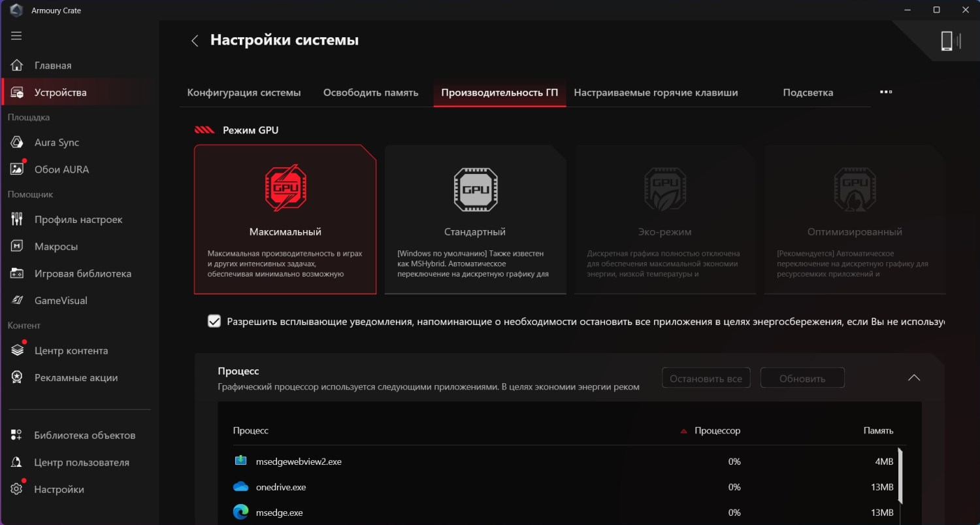This screenshot has height=525, width=980.
Task: Select the Максимальный GPU mode icon
Action: (x=286, y=188)
